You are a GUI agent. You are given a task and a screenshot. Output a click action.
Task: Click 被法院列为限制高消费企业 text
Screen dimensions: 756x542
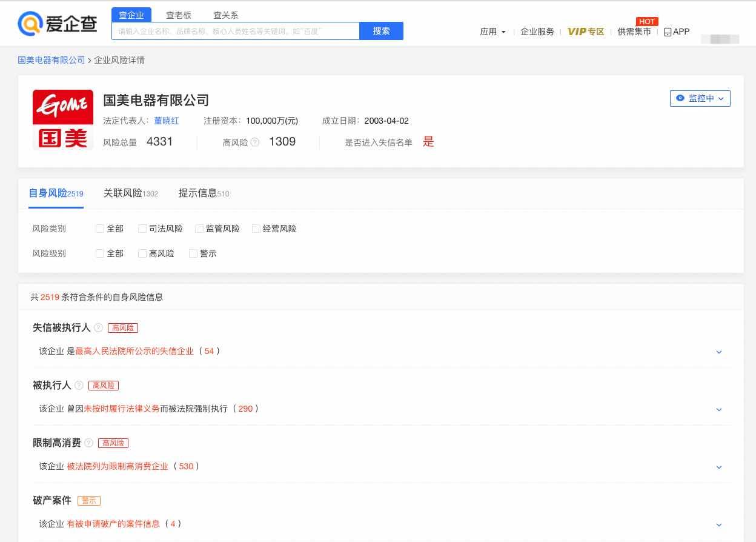tap(118, 467)
